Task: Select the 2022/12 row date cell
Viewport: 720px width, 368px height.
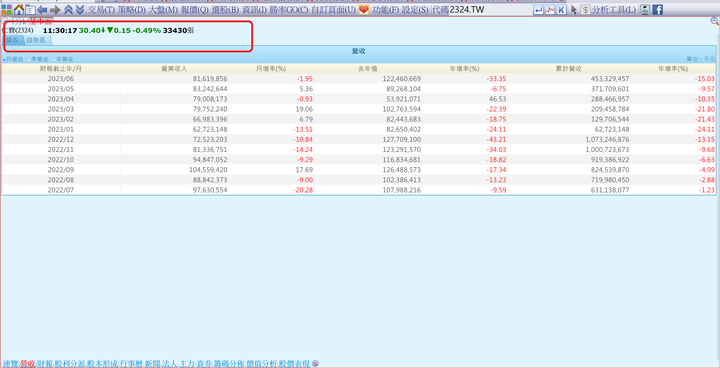Action: [61, 139]
